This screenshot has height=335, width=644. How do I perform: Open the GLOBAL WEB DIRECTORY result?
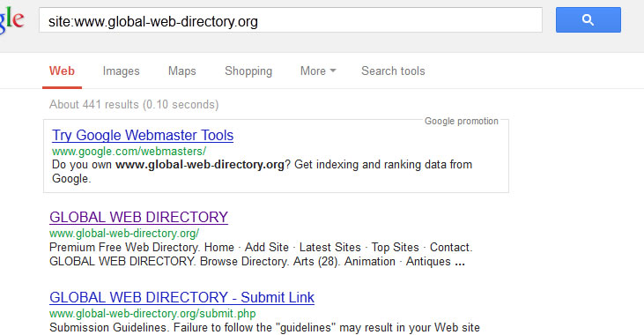pyautogui.click(x=138, y=217)
